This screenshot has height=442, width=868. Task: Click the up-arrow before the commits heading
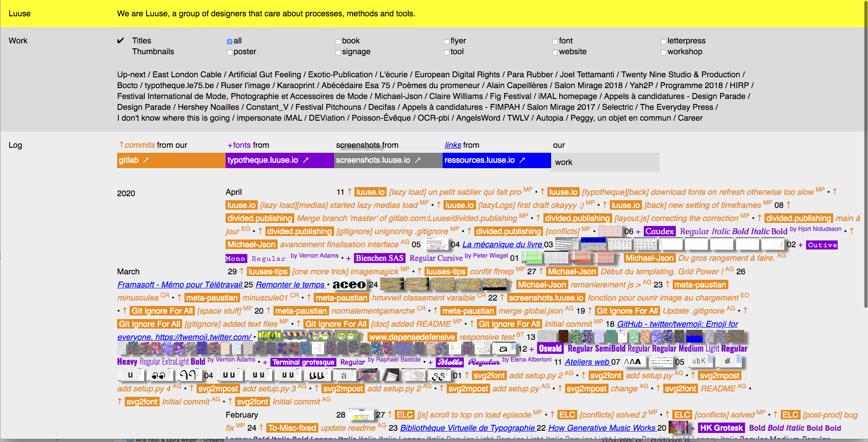[x=121, y=145]
